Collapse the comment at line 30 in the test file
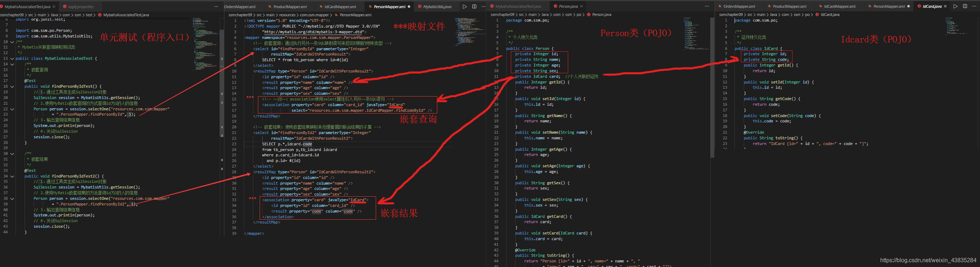This screenshot has height=267, width=980. [12, 154]
